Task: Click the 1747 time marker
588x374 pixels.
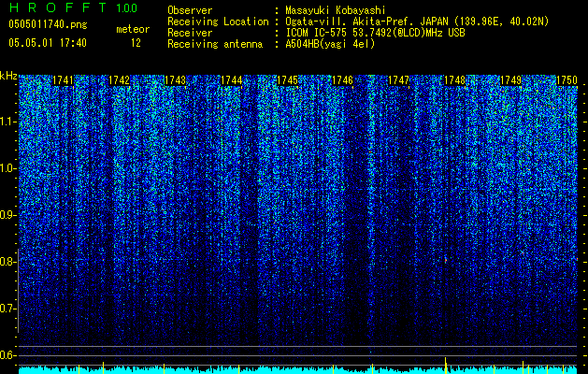Action: click(398, 80)
